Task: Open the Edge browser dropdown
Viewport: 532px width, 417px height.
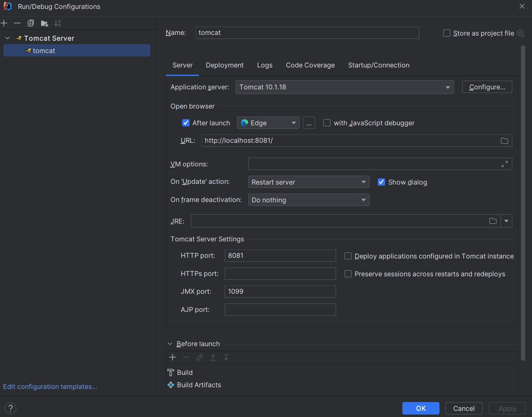Action: 268,123
